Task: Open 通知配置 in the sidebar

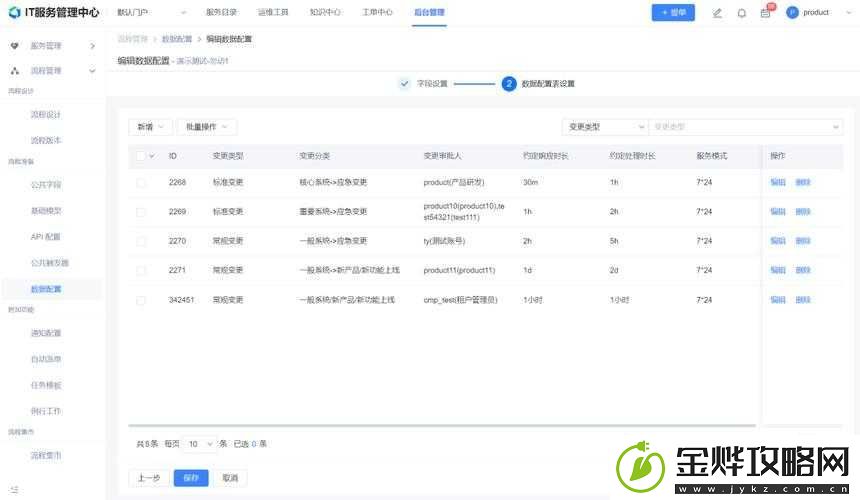Action: (x=46, y=333)
